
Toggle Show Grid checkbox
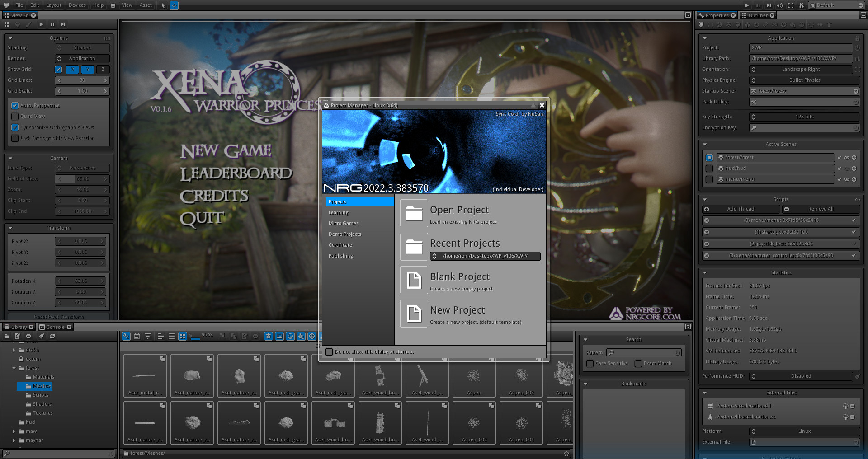click(58, 70)
